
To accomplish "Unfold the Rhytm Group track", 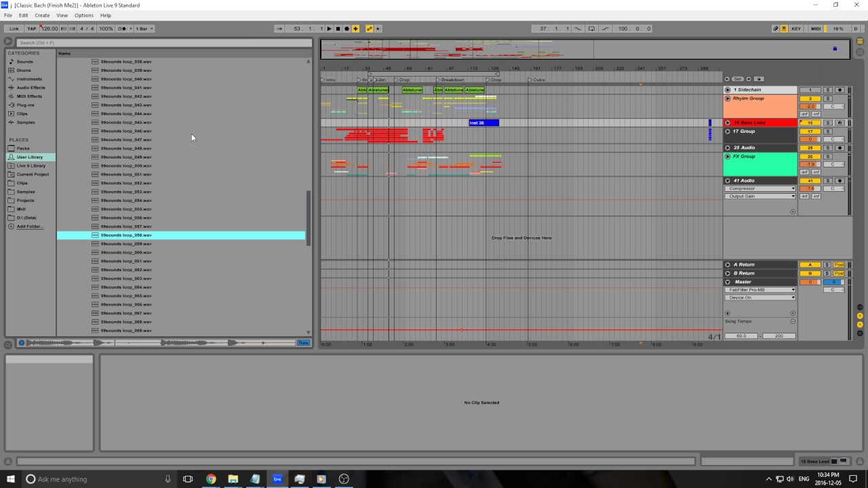I will [728, 99].
